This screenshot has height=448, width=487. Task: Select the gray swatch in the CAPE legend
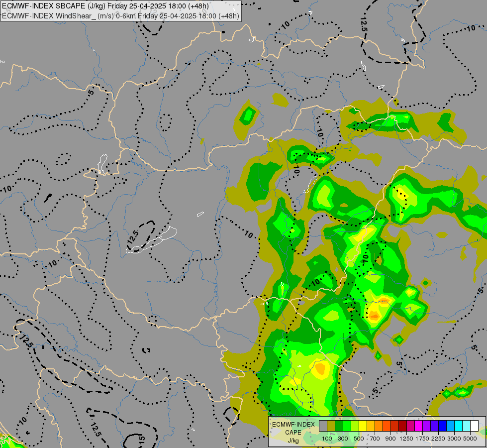click(x=323, y=426)
